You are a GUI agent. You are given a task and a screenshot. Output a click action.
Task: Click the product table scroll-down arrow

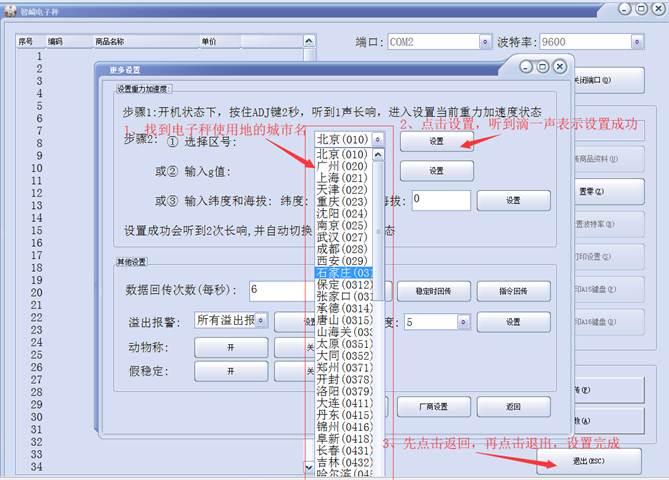tap(309, 467)
